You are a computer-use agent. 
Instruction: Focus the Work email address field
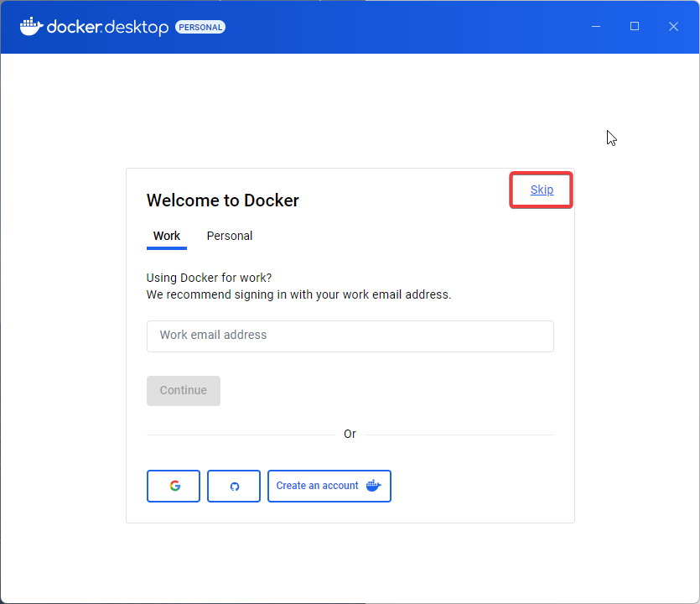(350, 336)
